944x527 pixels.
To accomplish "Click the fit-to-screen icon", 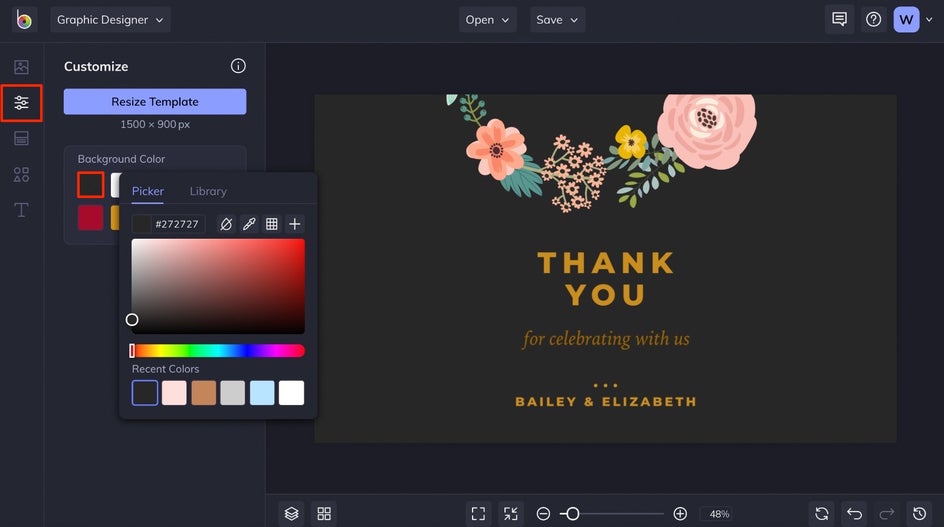I will coord(478,513).
